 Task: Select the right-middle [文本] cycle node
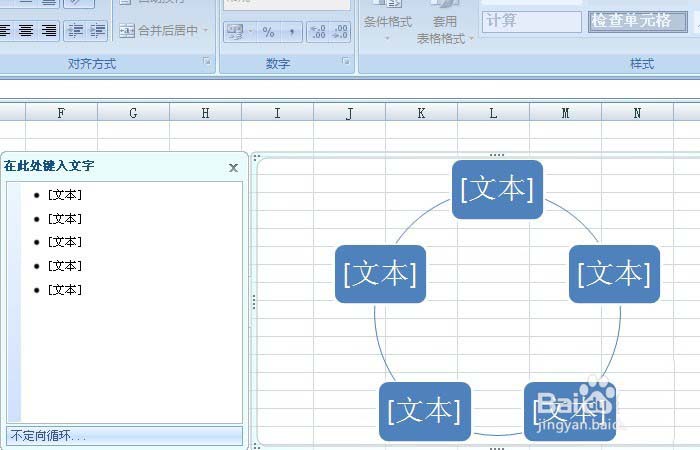[614, 274]
